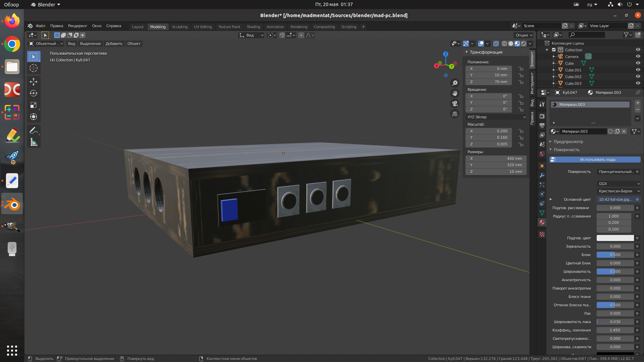Open the XYZ Эйлер rotation mode dropdown
The image size is (644, 362).
click(496, 117)
